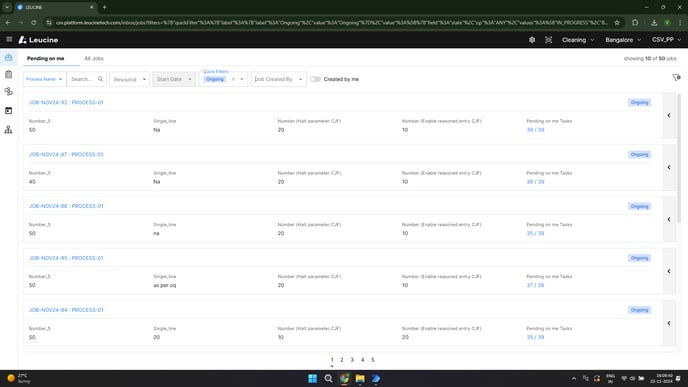Open the Bangalore facility dropdown

tap(623, 40)
